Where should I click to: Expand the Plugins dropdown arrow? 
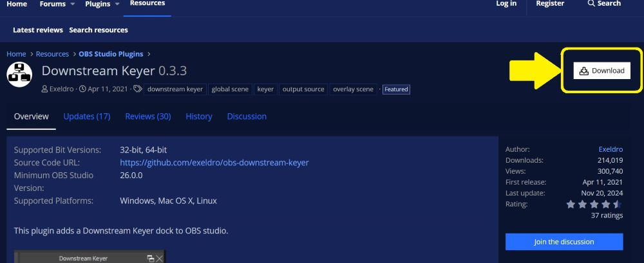click(117, 4)
